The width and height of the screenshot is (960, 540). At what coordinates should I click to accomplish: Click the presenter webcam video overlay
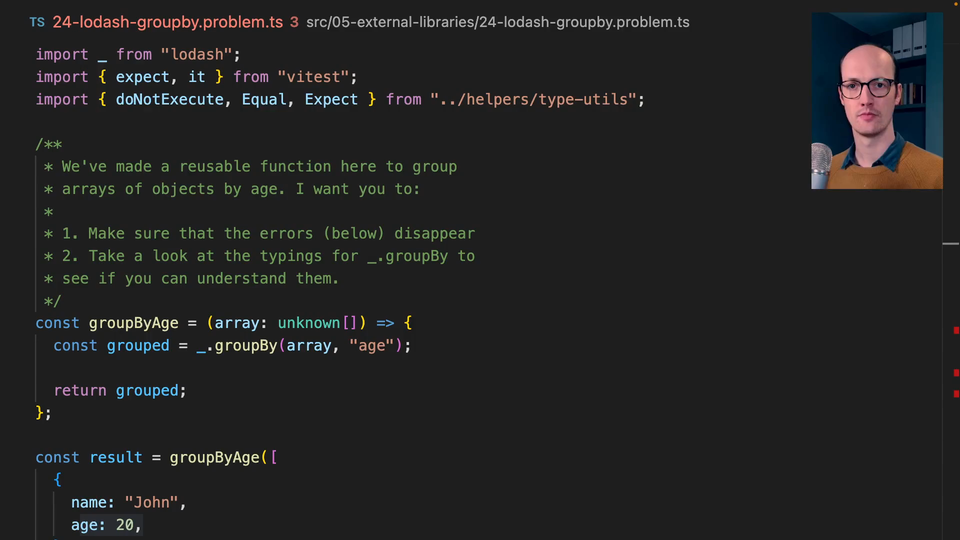(876, 100)
